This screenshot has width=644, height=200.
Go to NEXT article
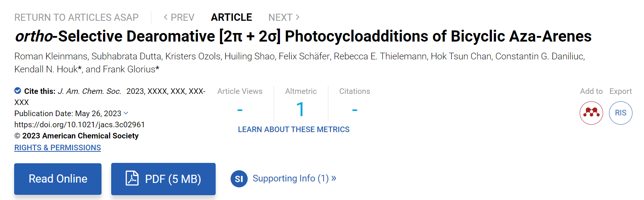tap(284, 17)
